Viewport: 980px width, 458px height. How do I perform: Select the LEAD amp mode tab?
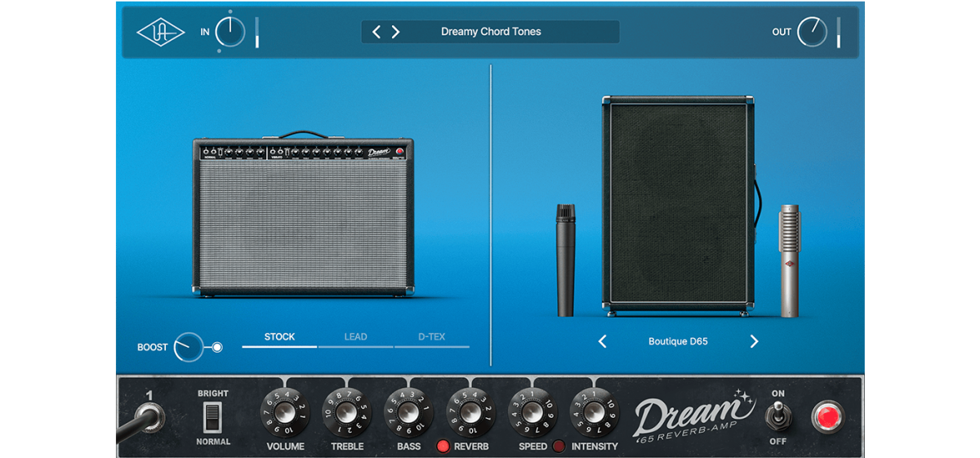tap(355, 338)
